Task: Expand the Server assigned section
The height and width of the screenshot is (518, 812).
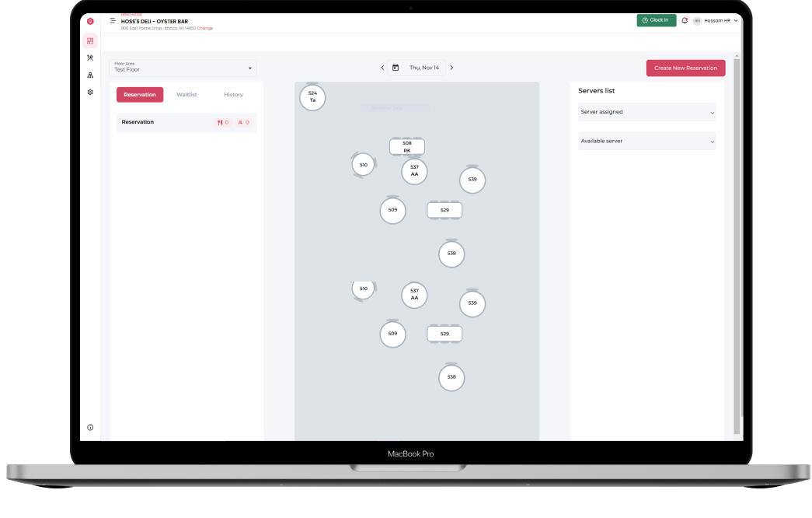Action: (x=646, y=112)
